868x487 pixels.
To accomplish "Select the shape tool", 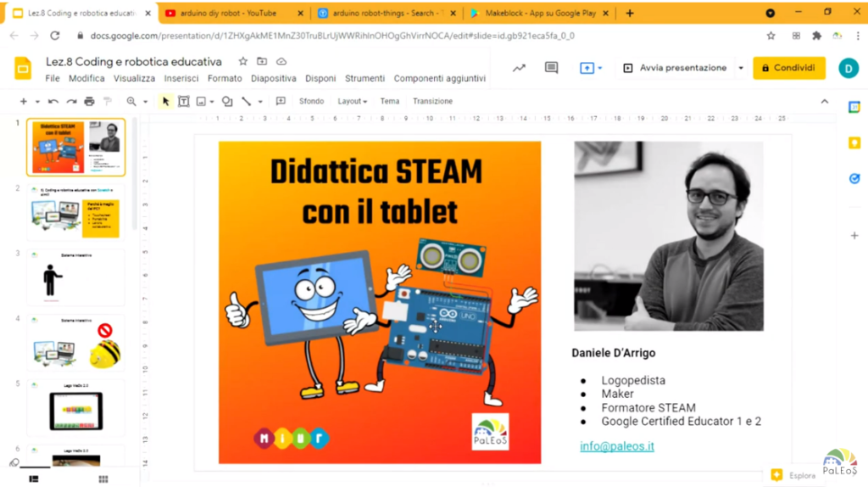I will pyautogui.click(x=227, y=102).
